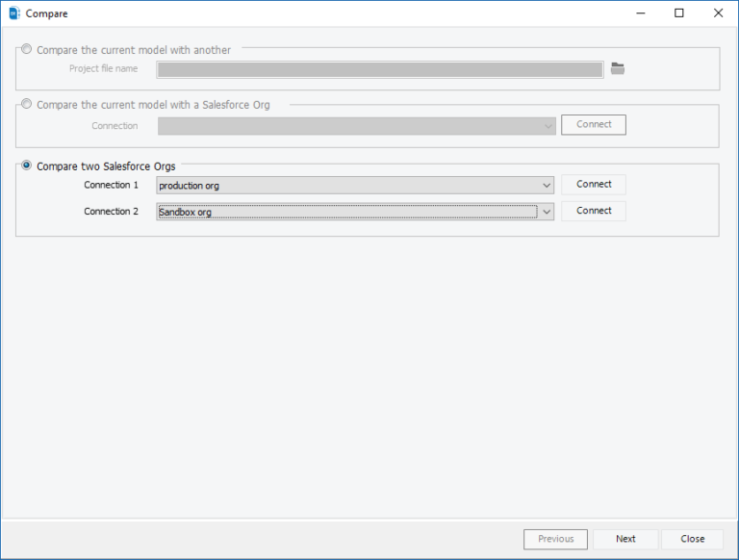Open the disabled Connection dropdown for single org

click(356, 126)
